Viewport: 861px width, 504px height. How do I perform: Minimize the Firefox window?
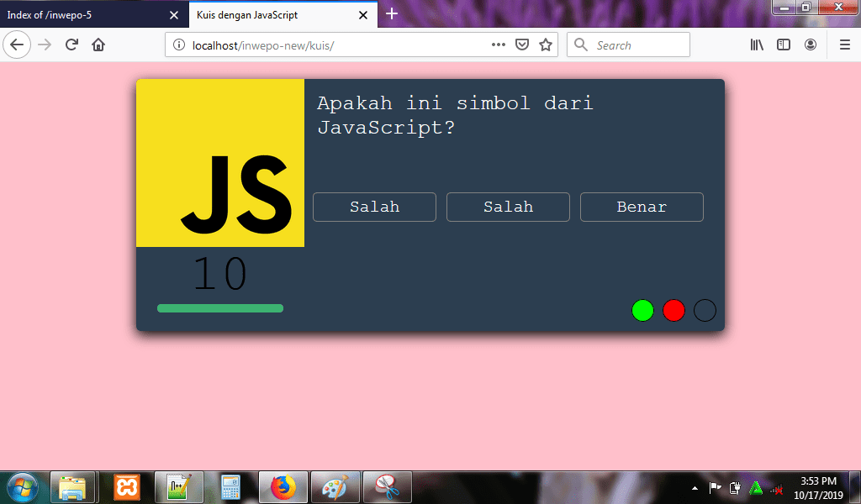pyautogui.click(x=784, y=7)
